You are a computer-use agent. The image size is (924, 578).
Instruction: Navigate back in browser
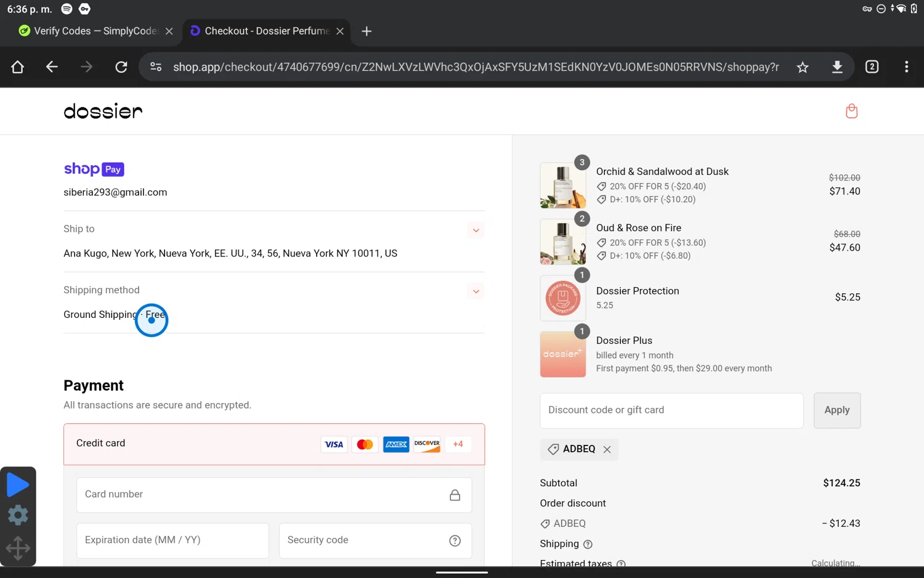[52, 67]
